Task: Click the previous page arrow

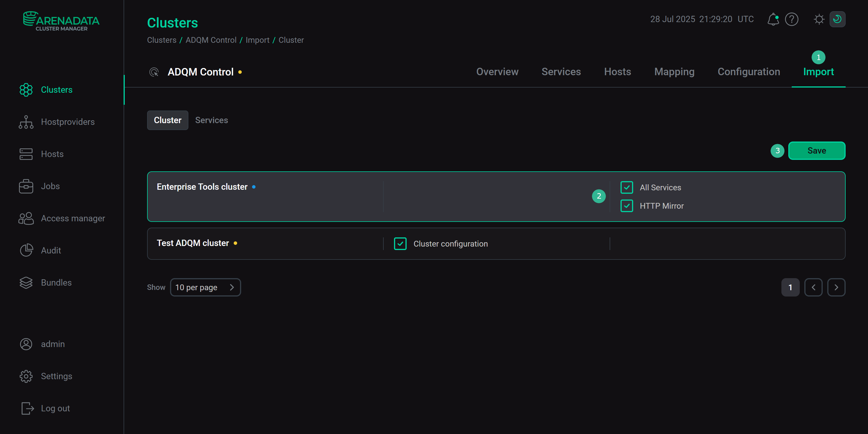Action: pos(814,287)
